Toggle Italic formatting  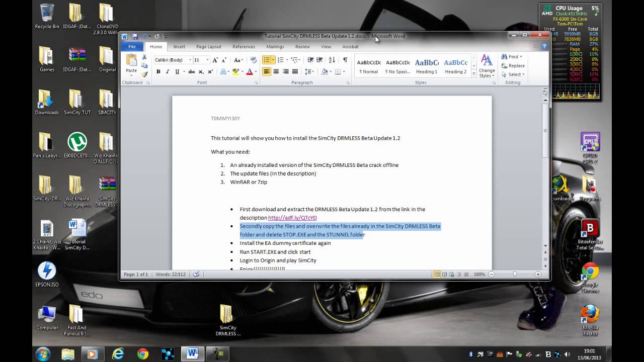pyautogui.click(x=168, y=72)
